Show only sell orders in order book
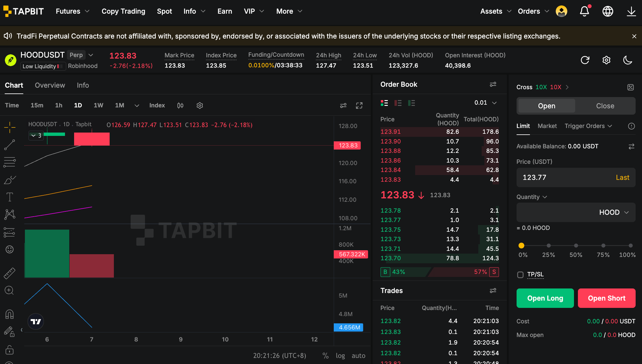The image size is (642, 364). point(398,103)
